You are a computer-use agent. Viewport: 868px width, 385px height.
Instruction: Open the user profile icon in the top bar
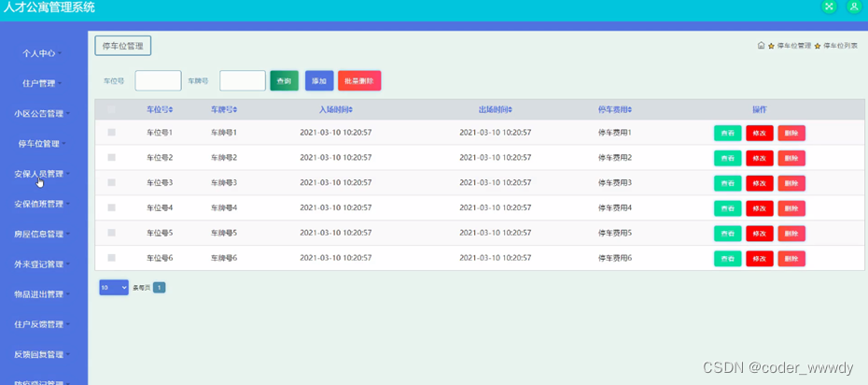(x=854, y=7)
